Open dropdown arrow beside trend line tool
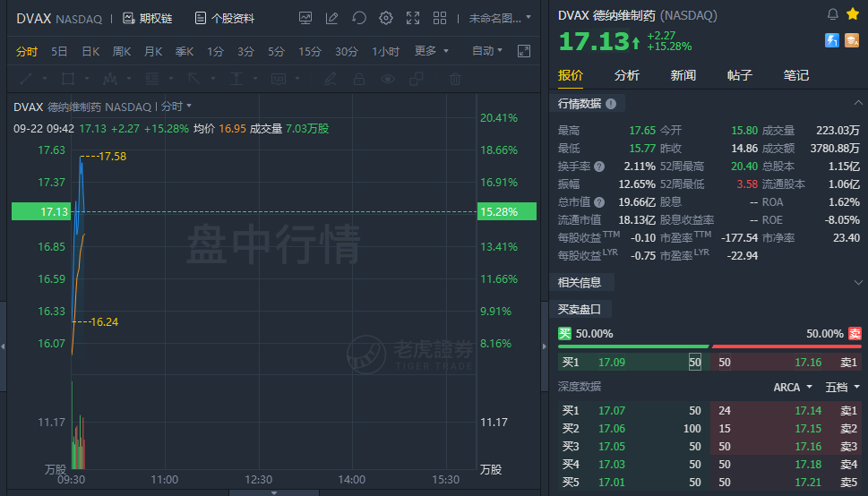The image size is (868, 496). (45, 79)
